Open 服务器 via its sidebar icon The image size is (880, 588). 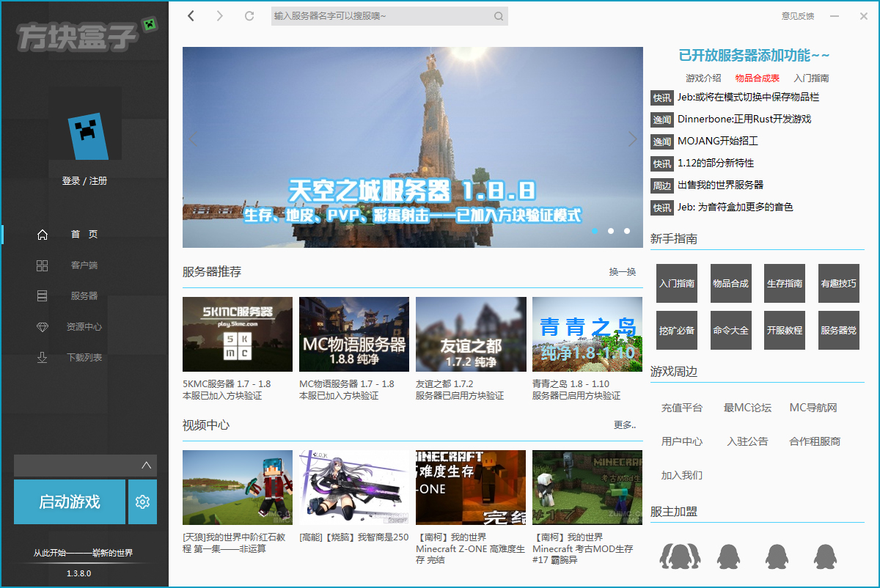point(43,295)
